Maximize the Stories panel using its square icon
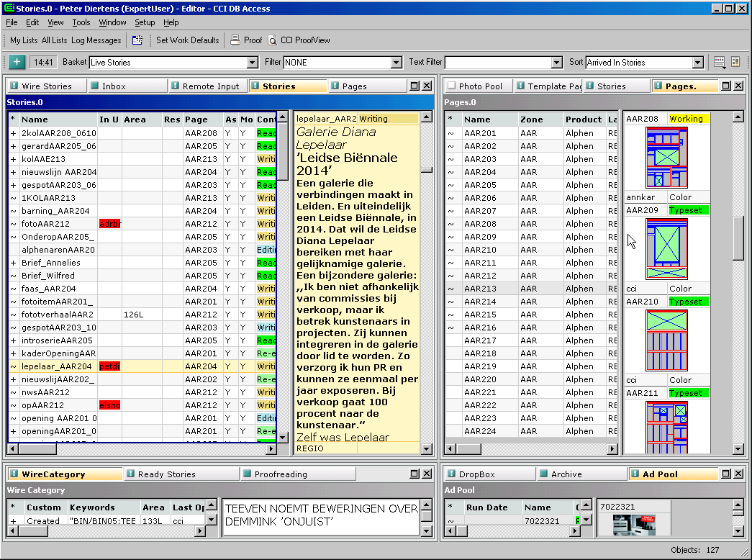Viewport: 752px width, 560px height. pyautogui.click(x=414, y=86)
